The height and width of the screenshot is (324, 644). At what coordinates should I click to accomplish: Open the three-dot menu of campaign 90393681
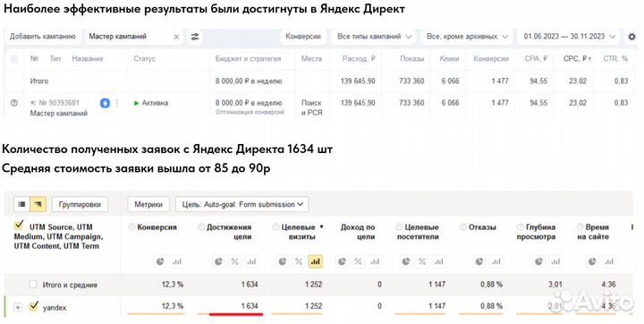pyautogui.click(x=117, y=103)
